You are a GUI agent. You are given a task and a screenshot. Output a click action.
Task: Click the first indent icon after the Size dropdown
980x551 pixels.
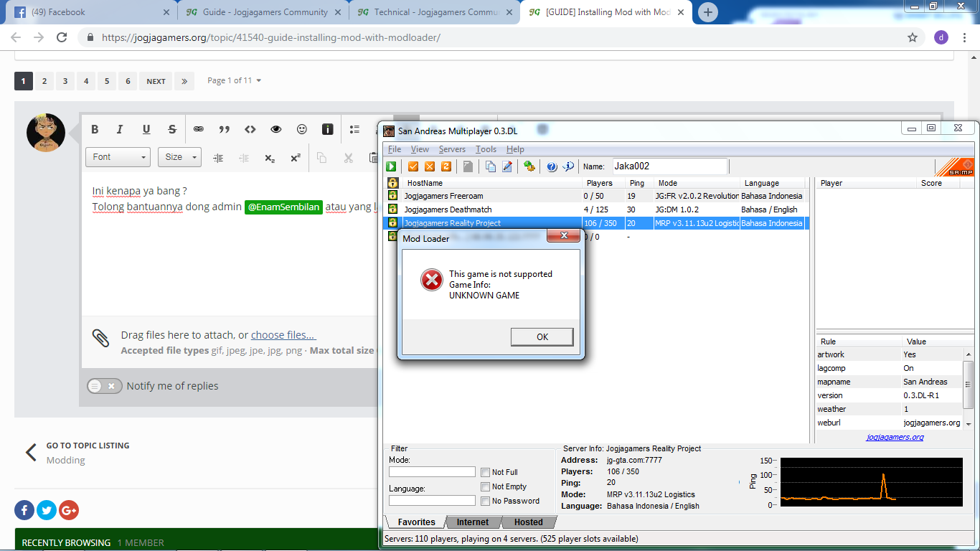click(219, 158)
